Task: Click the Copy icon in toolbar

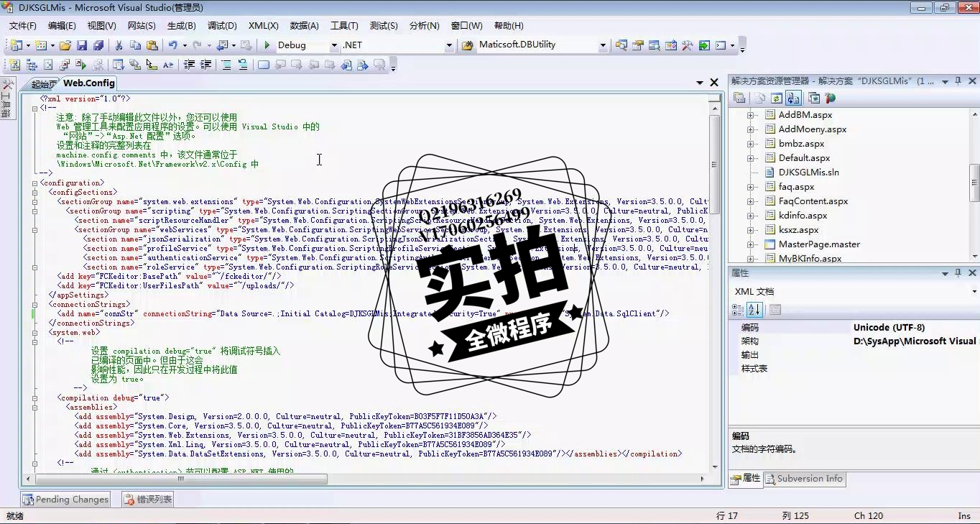Action: (135, 45)
